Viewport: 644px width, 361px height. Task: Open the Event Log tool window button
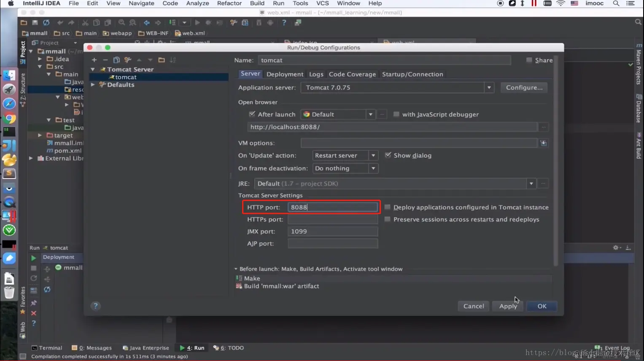click(x=612, y=348)
